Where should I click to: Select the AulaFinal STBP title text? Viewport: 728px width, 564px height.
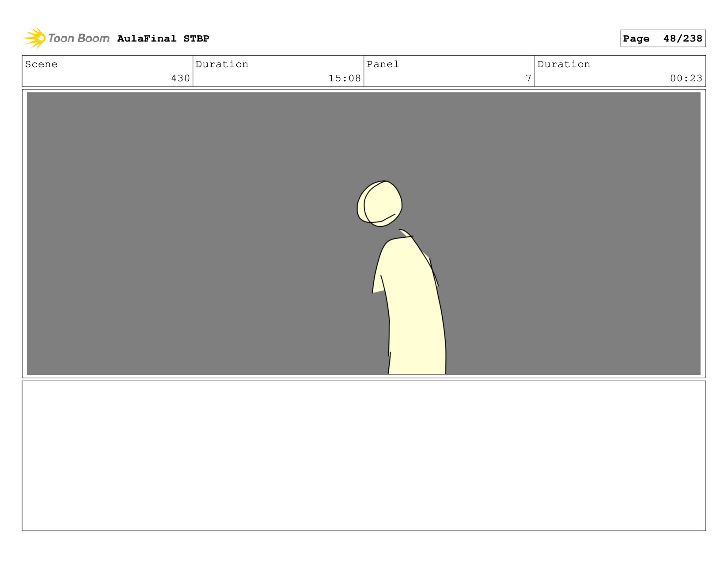pyautogui.click(x=163, y=38)
